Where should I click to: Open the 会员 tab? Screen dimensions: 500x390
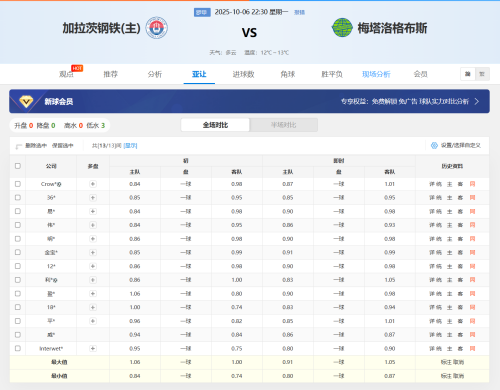click(421, 74)
